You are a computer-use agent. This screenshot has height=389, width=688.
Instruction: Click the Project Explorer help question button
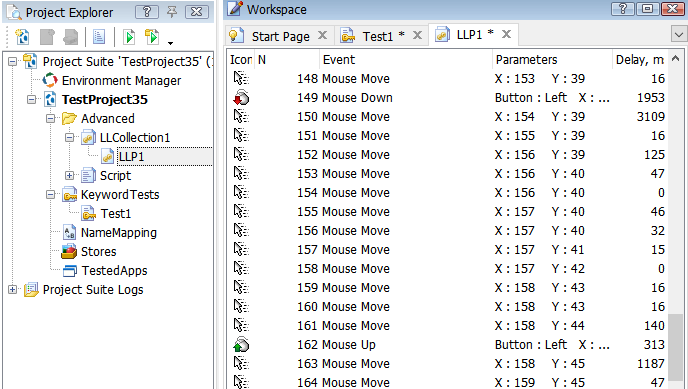147,12
